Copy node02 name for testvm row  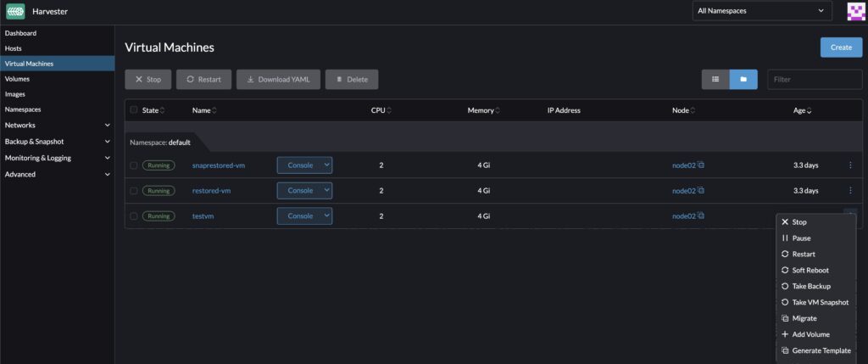[701, 216]
